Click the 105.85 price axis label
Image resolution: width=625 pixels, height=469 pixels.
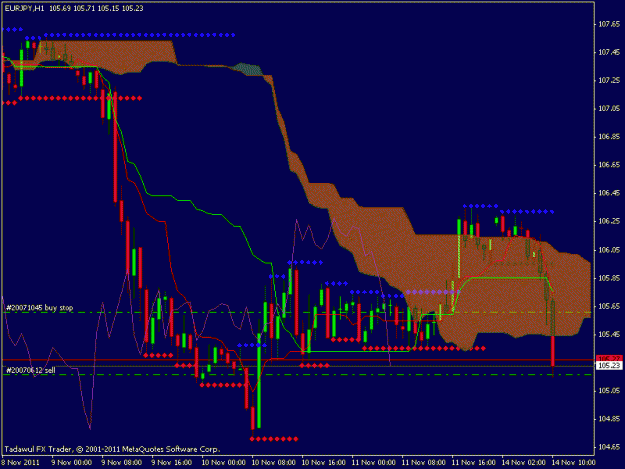click(609, 278)
